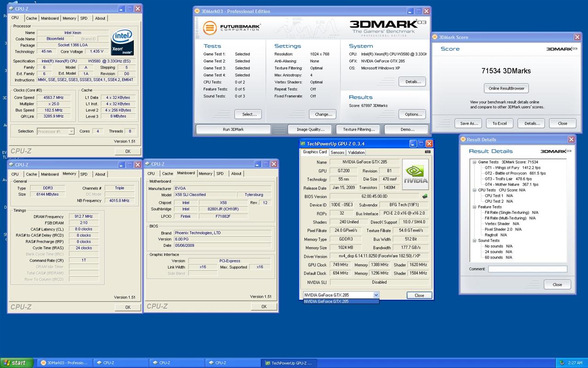
Task: Click the 71534 3DMarks score text
Action: (506, 71)
